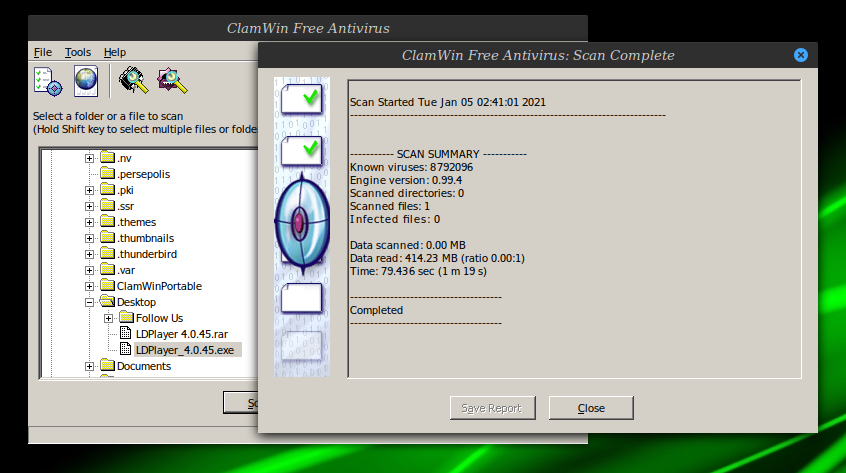Click the 'Infected files: 0' line

click(x=395, y=220)
